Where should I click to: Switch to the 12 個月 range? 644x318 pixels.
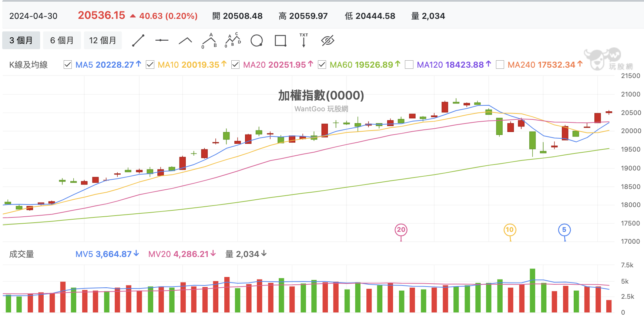tap(103, 40)
